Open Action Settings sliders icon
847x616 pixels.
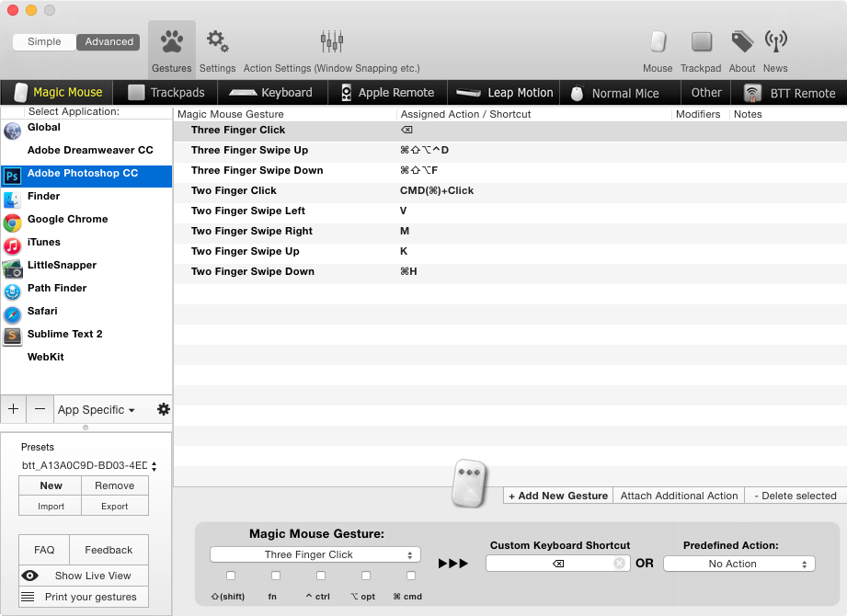pyautogui.click(x=332, y=41)
